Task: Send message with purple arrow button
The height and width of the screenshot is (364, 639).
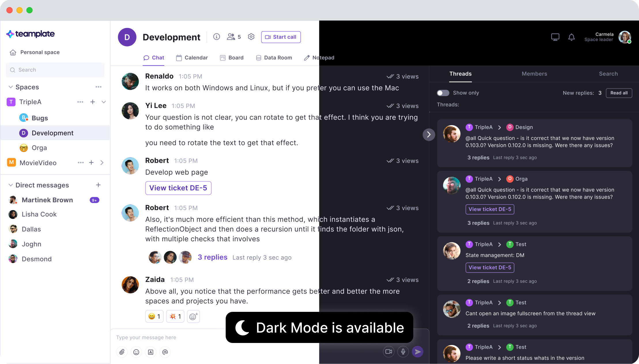Action: (x=418, y=352)
